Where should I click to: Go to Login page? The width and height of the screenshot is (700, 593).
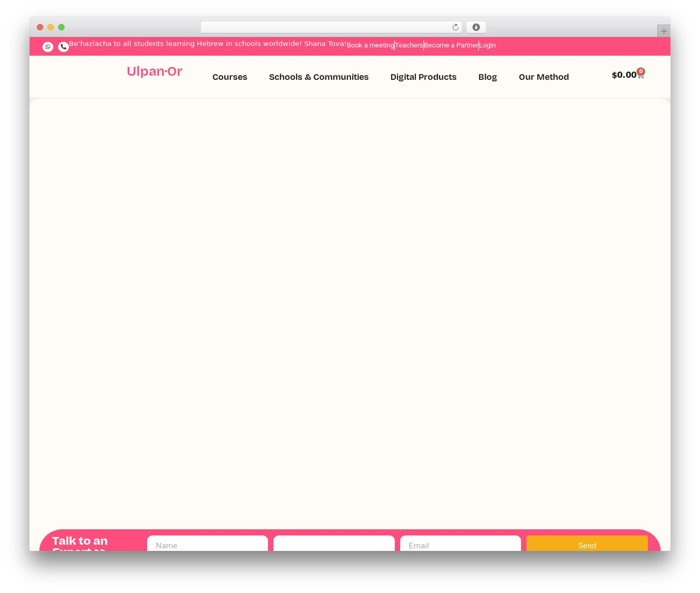(x=488, y=45)
